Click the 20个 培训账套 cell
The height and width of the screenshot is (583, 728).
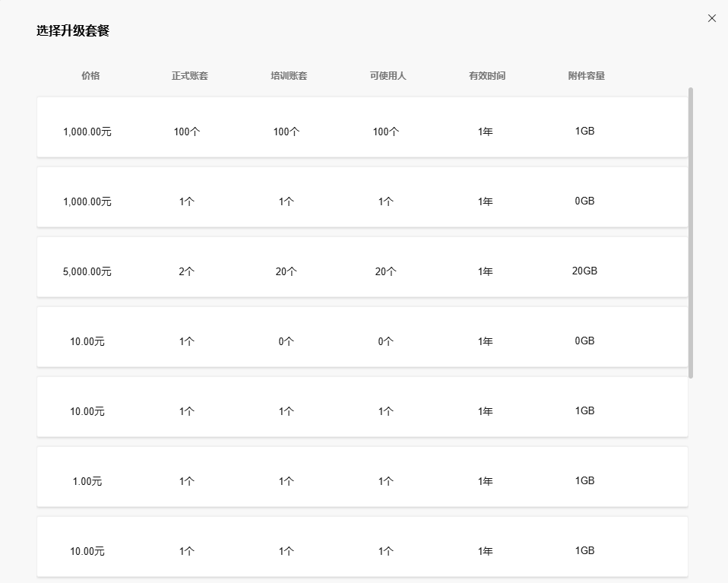(286, 271)
